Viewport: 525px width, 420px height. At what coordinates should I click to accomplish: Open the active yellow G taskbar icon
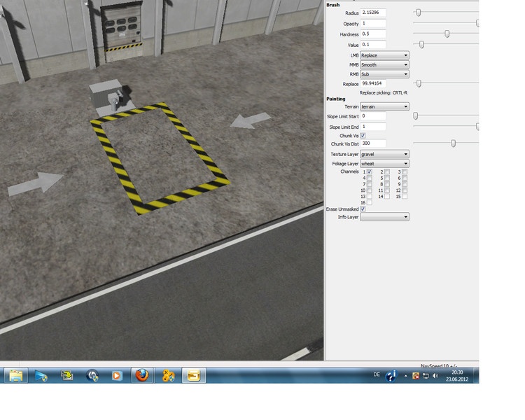(x=193, y=375)
